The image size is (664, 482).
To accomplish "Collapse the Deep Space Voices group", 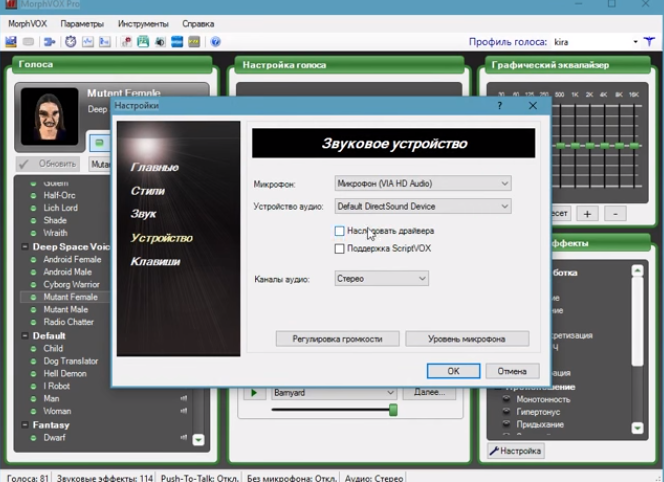I will pyautogui.click(x=25, y=247).
